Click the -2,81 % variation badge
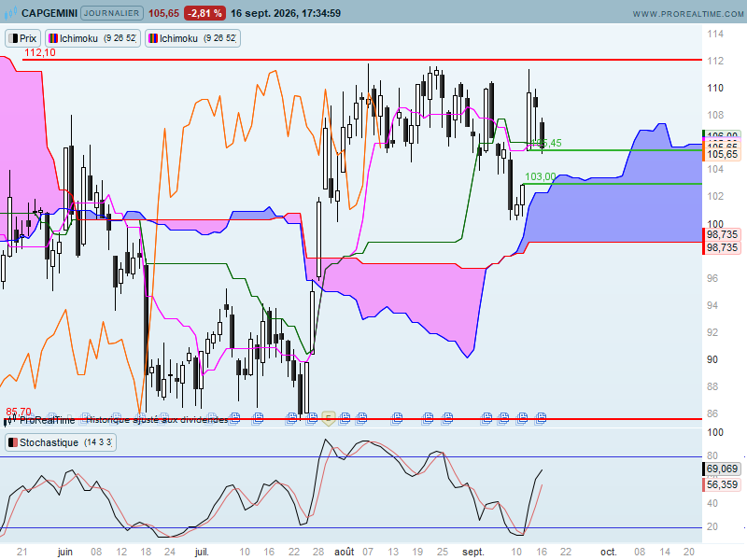 [x=204, y=13]
